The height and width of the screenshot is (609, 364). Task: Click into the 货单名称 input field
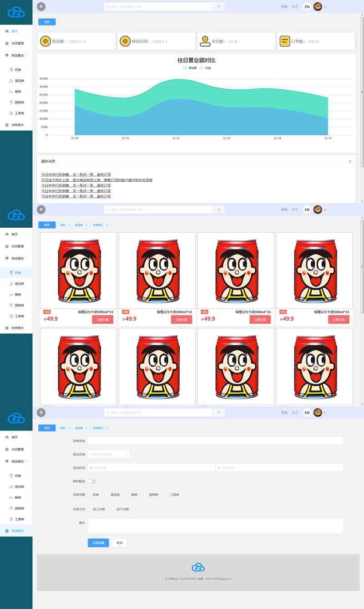215,440
